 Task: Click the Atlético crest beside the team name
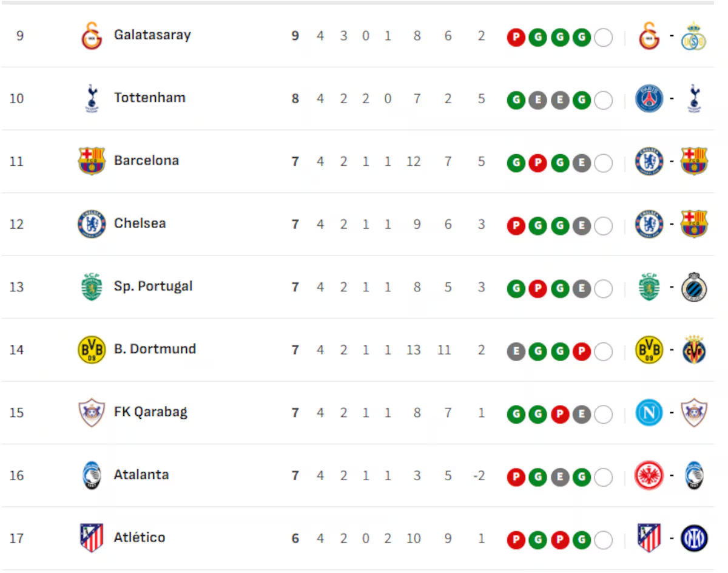pos(92,538)
